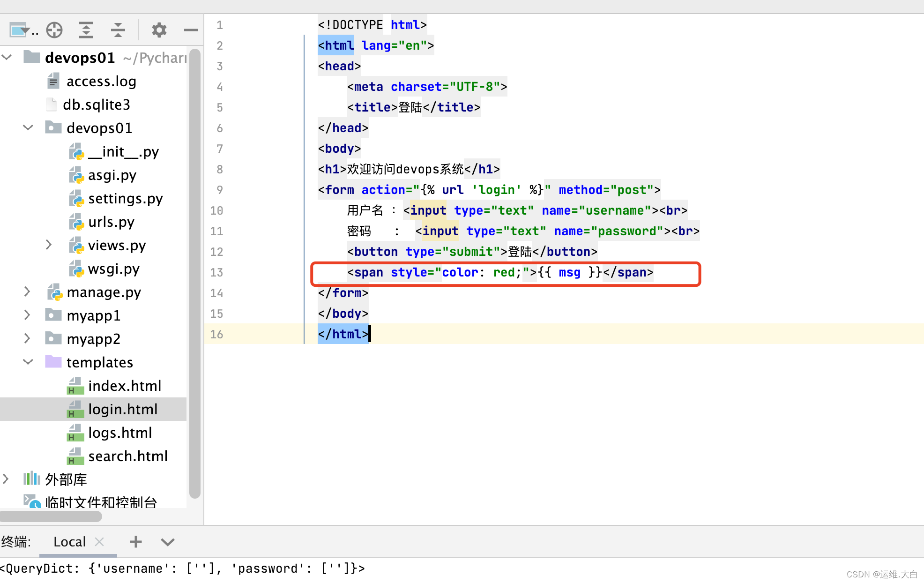
Task: Click the add new project icon
Action: click(54, 30)
